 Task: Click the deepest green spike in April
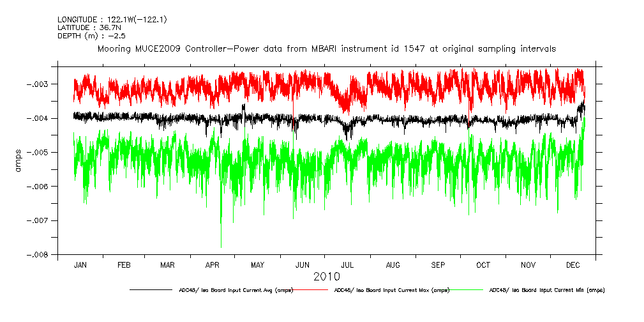click(x=221, y=245)
